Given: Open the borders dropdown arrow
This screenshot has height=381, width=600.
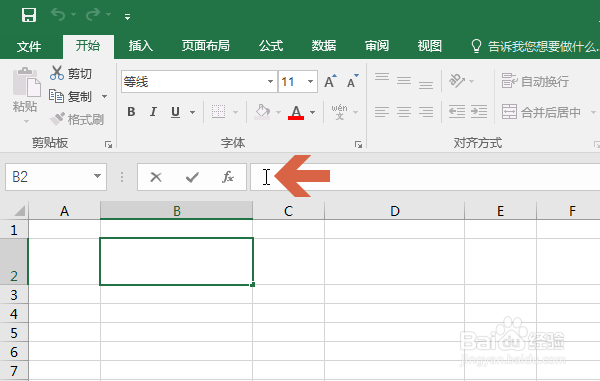Looking at the screenshot, I should (x=235, y=112).
